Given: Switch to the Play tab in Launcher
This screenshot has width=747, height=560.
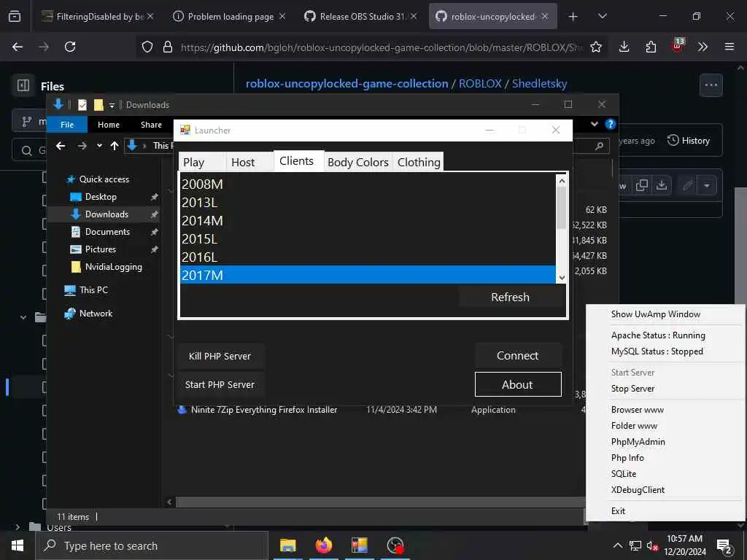Looking at the screenshot, I should (201, 163).
